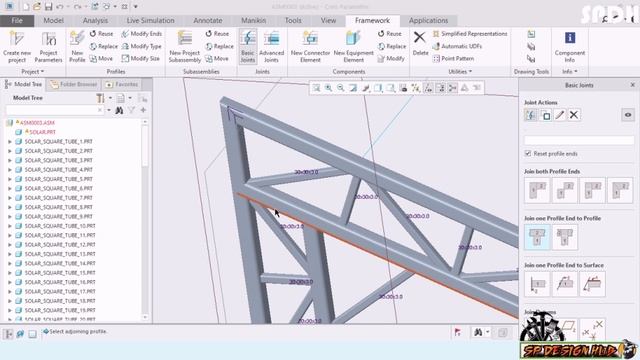
Task: Select SOLAR.PRT in model tree
Action: click(x=42, y=132)
